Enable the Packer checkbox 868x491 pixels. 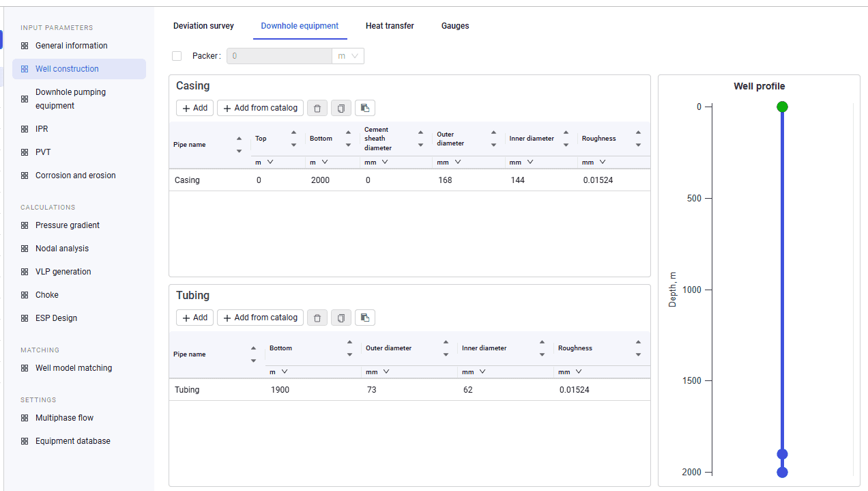point(177,56)
